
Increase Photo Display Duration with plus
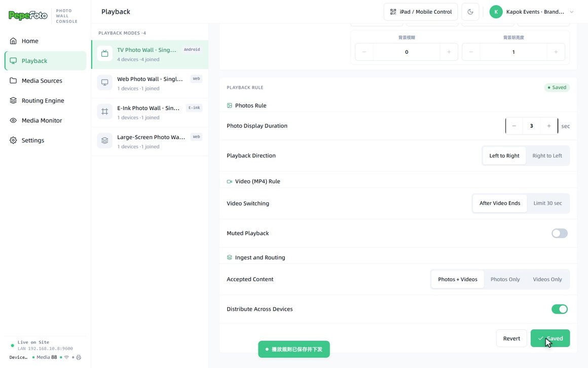tap(549, 126)
